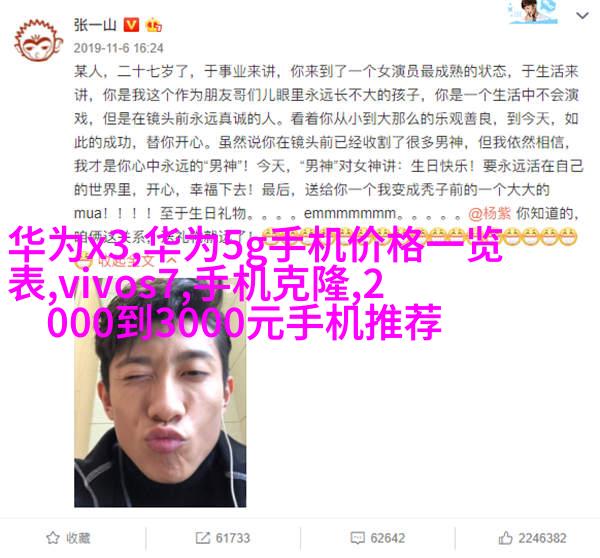
Task: Click the crown membership badge icon
Action: [x=153, y=26]
